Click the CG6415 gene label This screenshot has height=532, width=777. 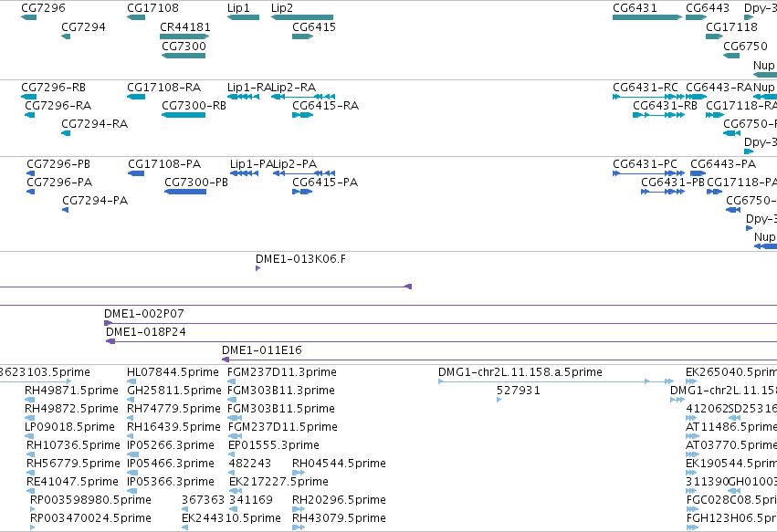point(314,26)
